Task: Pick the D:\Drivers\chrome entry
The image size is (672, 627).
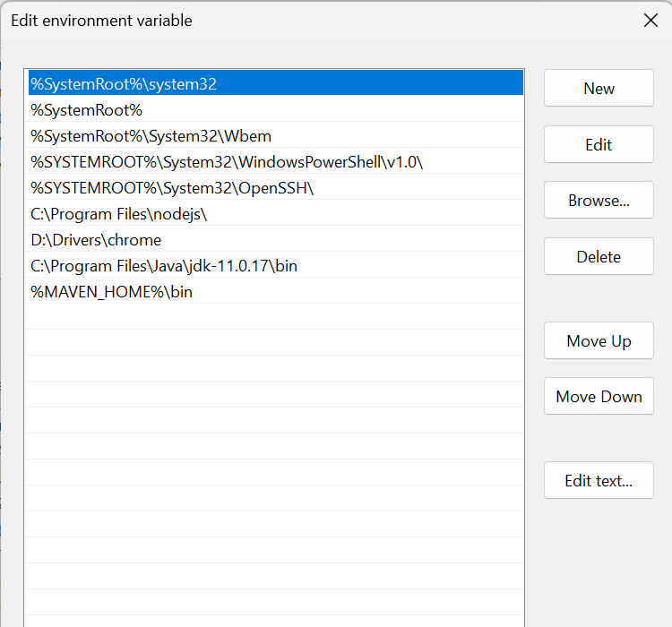Action: click(96, 240)
